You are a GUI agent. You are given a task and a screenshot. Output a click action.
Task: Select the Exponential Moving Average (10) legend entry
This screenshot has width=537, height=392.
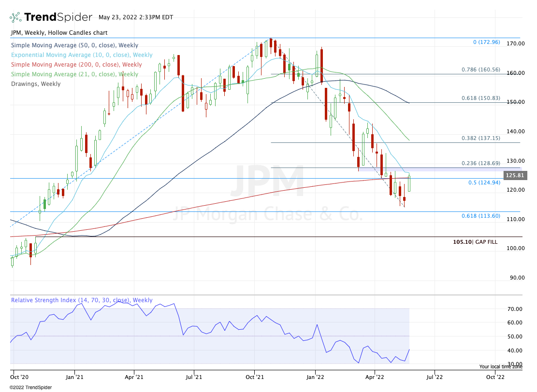[82, 55]
